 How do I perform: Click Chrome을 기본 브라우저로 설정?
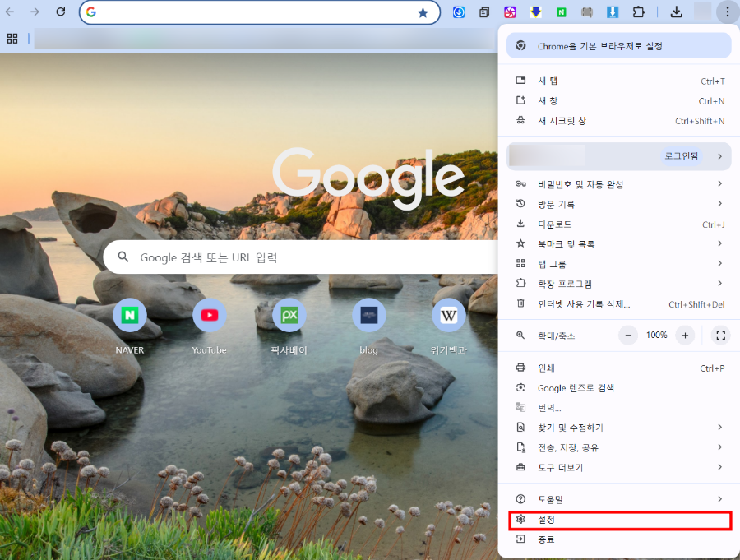[619, 45]
